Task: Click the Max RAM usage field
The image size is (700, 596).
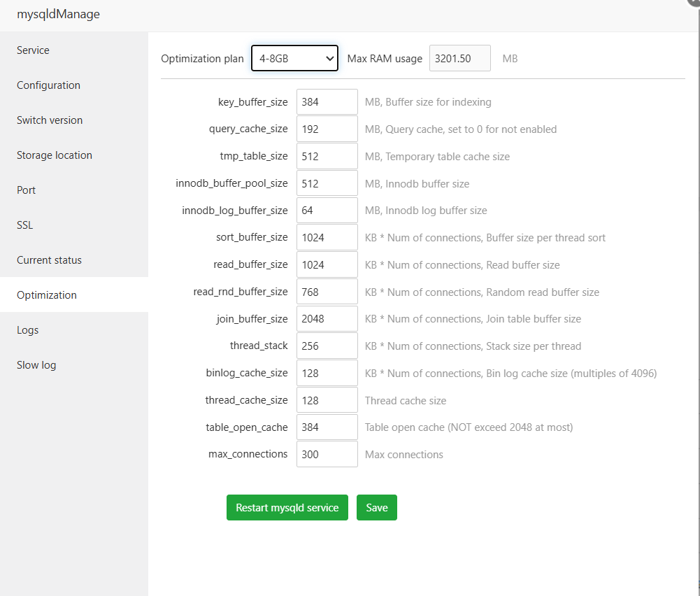Action: pyautogui.click(x=459, y=59)
